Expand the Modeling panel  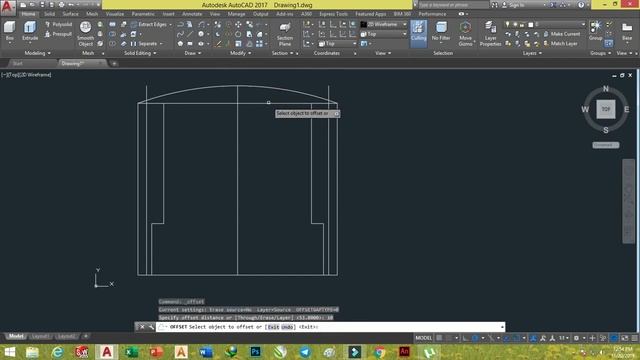(x=38, y=53)
